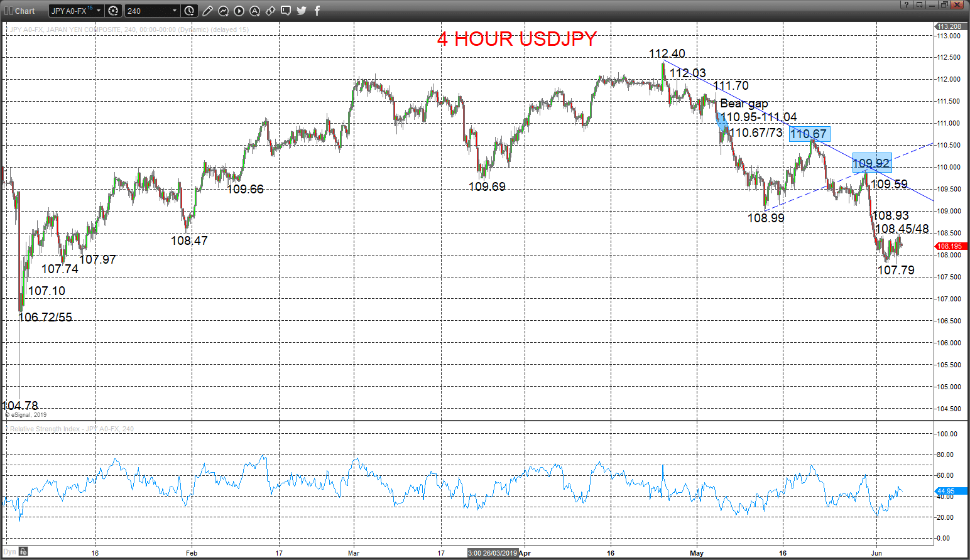Viewport: 970px width, 560px height.
Task: Open the window layout dropdown icon
Action: pyautogui.click(x=920, y=4)
